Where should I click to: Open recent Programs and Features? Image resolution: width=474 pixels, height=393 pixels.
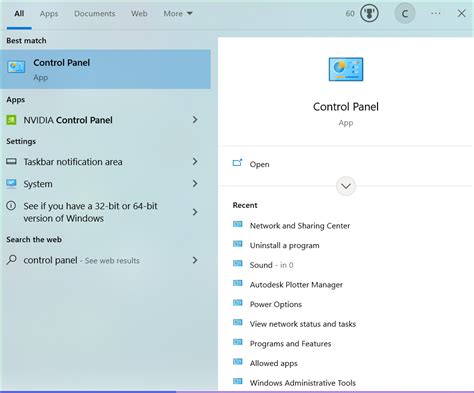(x=290, y=344)
